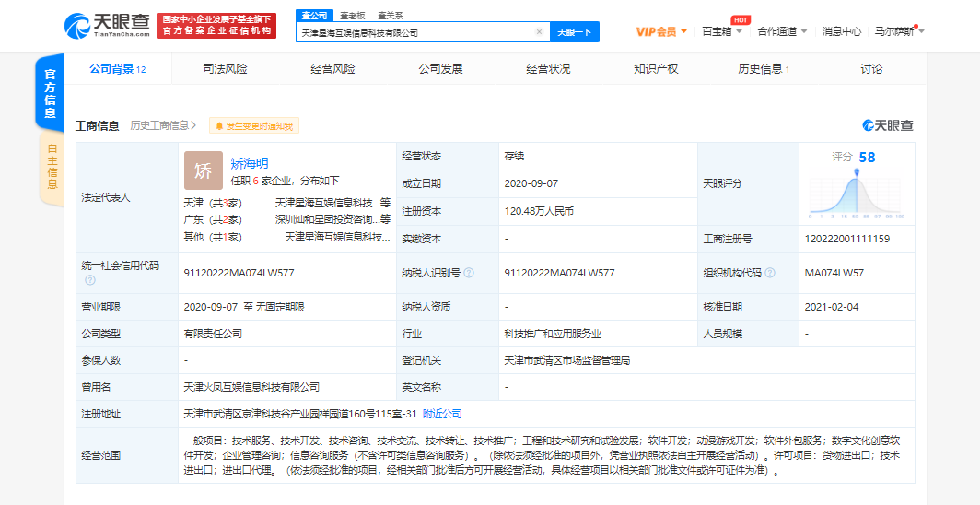Viewport: 980px width, 505px height.
Task: Open 矫海明's profile link
Action: (x=250, y=163)
